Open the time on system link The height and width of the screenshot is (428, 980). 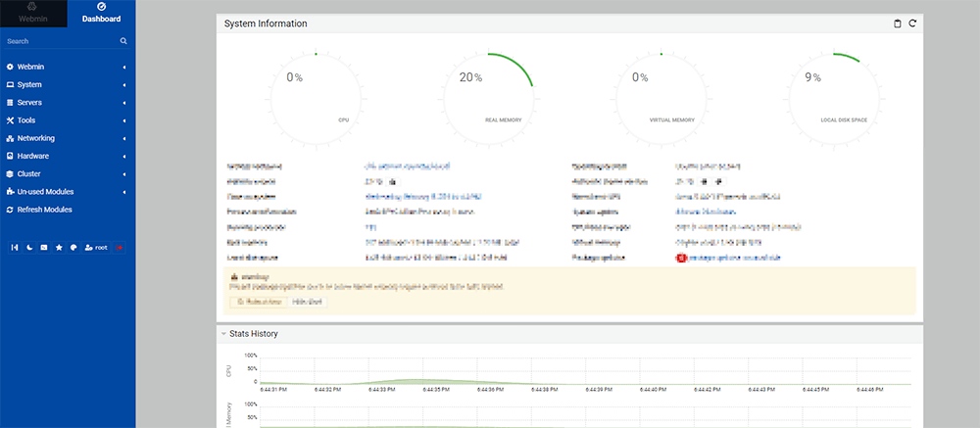pos(424,197)
